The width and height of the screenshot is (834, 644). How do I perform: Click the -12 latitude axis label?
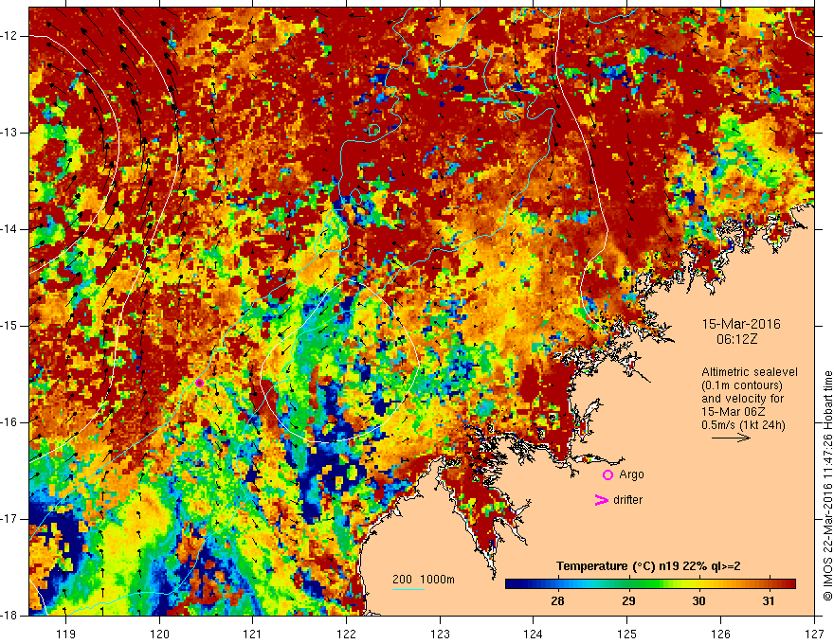pos(9,36)
